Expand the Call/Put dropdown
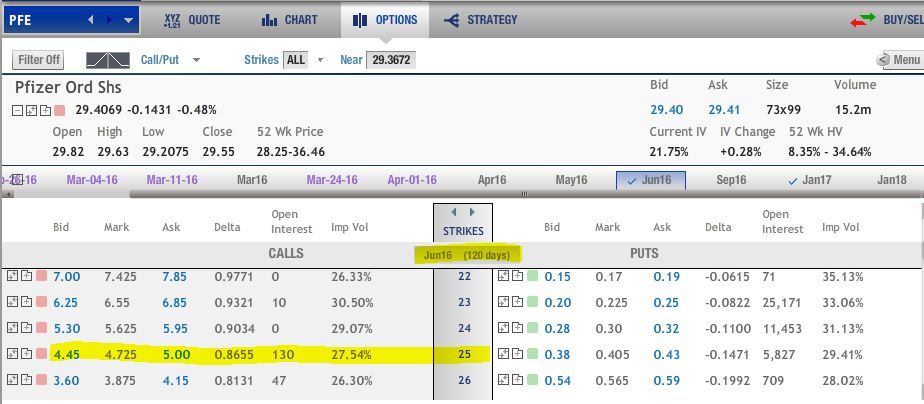 click(196, 60)
